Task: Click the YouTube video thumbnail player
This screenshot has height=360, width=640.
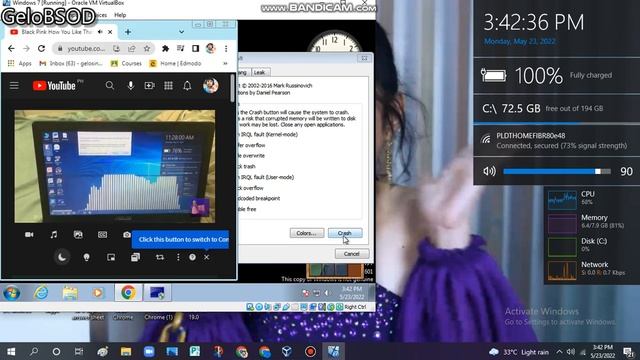Action: coord(115,166)
